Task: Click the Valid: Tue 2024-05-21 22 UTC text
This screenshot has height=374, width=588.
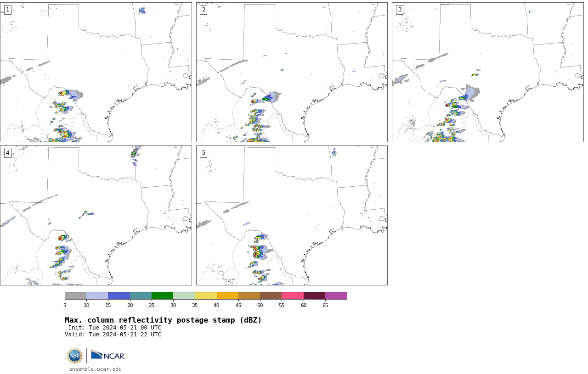Action: [113, 335]
